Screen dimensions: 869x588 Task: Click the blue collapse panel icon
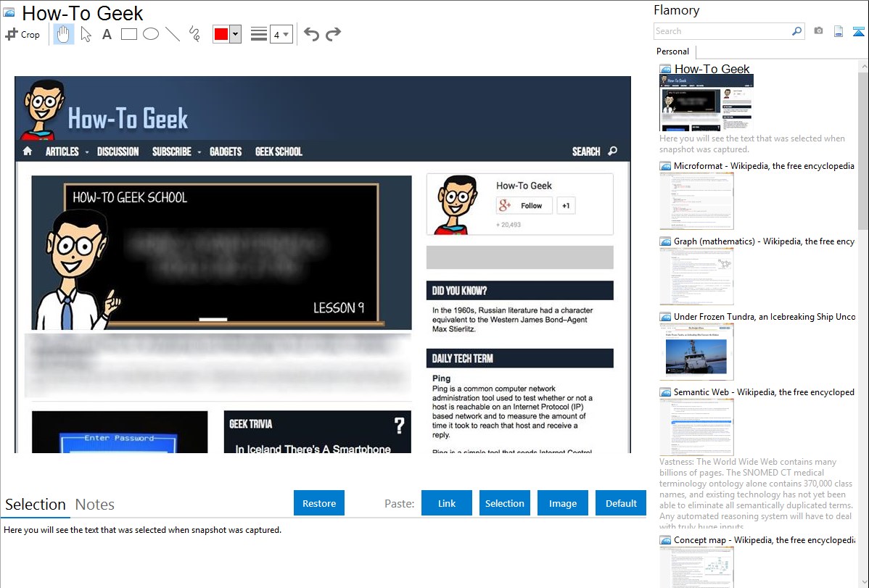[858, 31]
